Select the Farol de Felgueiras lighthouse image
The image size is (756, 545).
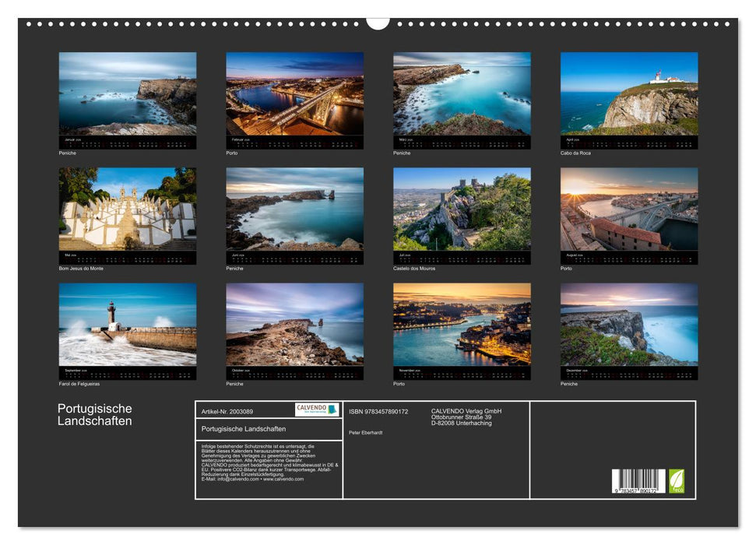[128, 325]
